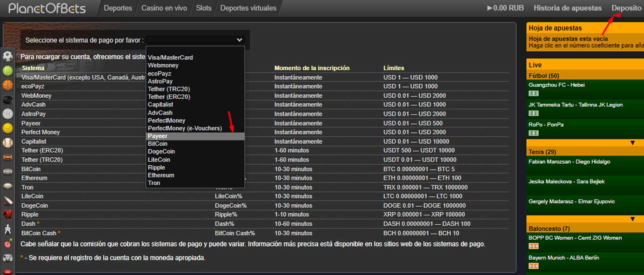Choose Tether (TRC20) in the dropdown list
Viewport: 644px width, 275px height.
pyautogui.click(x=195, y=89)
